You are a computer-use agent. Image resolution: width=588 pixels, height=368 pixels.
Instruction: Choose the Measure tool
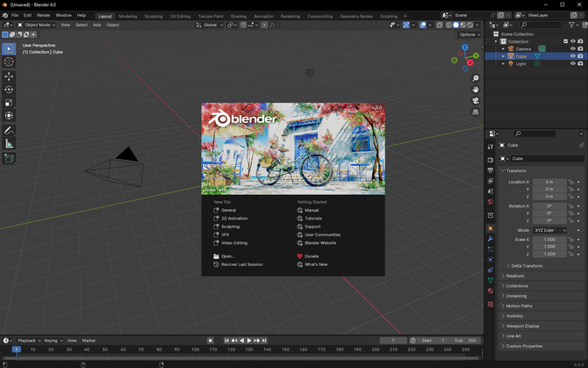[x=9, y=144]
